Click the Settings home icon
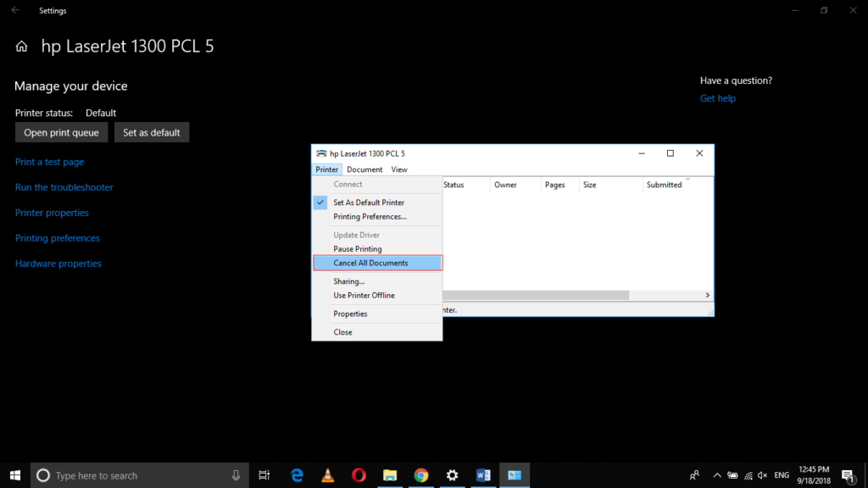The width and height of the screenshot is (868, 488). tap(22, 47)
